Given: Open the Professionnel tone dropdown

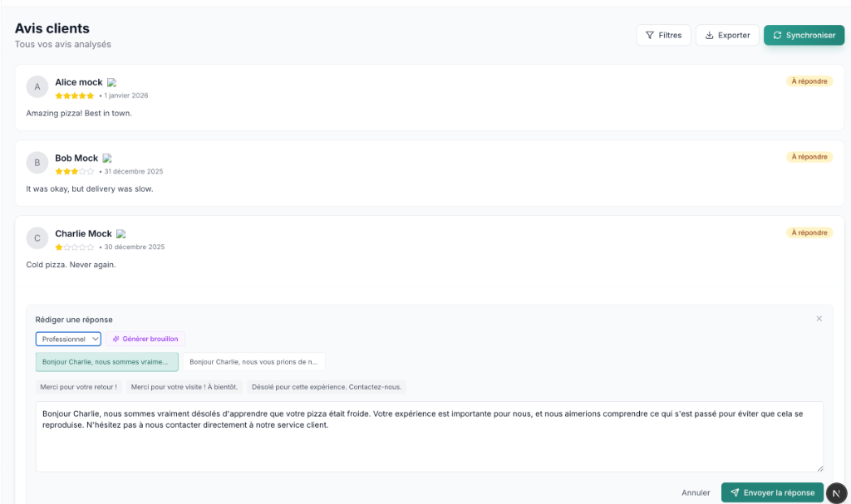Looking at the screenshot, I should click(68, 339).
